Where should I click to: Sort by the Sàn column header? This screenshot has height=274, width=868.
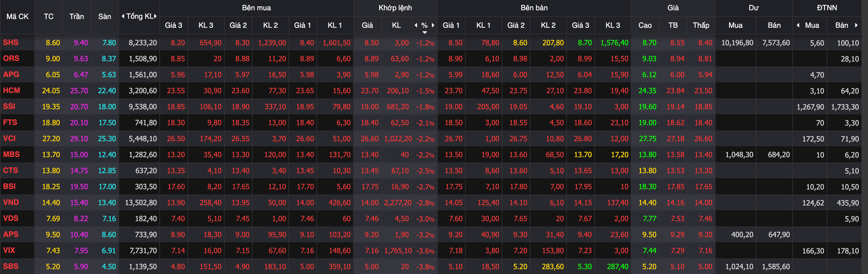(105, 17)
